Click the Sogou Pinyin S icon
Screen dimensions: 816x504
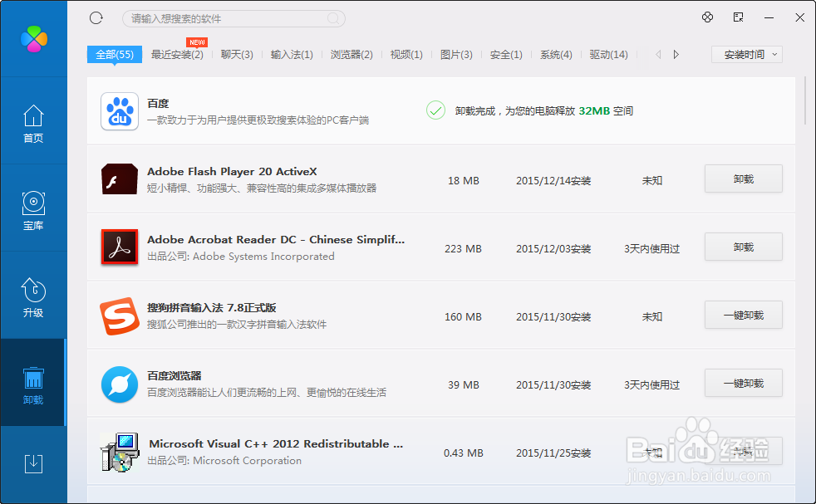(x=120, y=316)
